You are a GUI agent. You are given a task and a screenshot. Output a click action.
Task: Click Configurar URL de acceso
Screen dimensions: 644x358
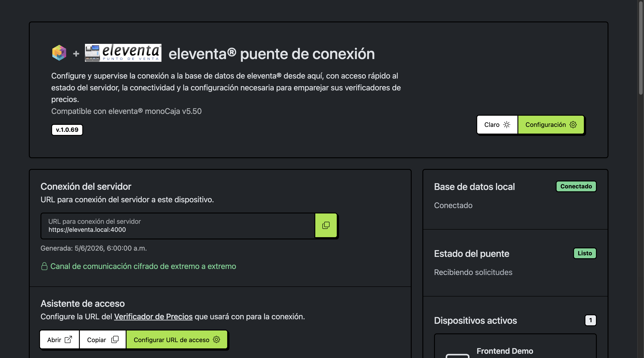tap(177, 339)
